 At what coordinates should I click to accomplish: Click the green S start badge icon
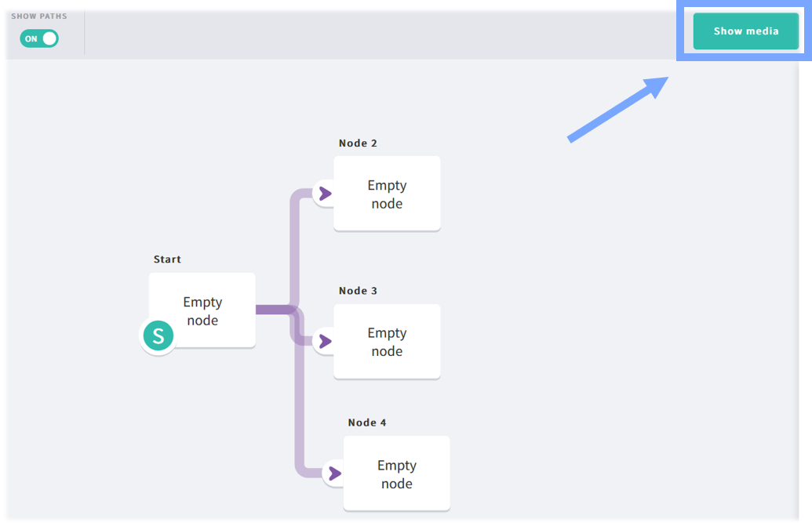click(x=158, y=336)
